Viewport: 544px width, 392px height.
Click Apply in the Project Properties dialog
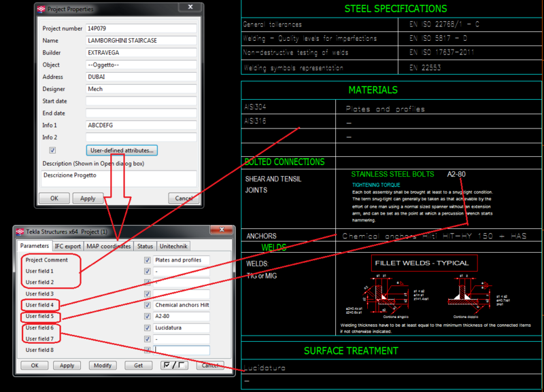pos(88,198)
